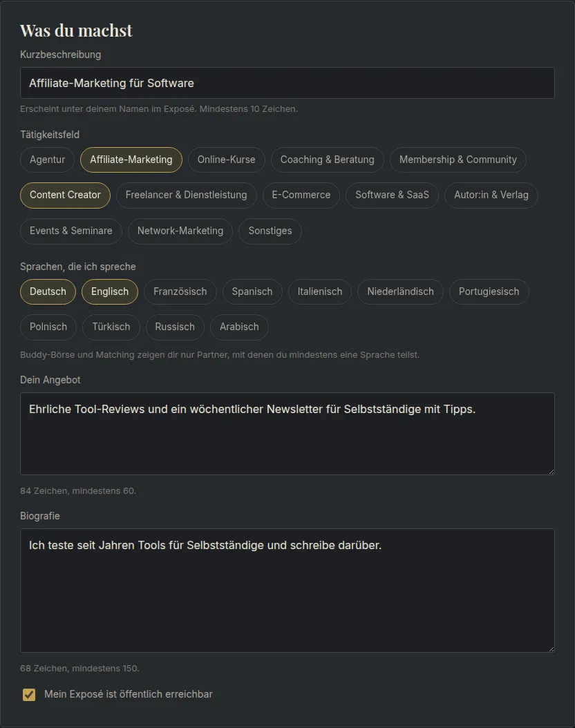The height and width of the screenshot is (728, 575).
Task: Deselect Englisch language chip
Action: [x=110, y=291]
